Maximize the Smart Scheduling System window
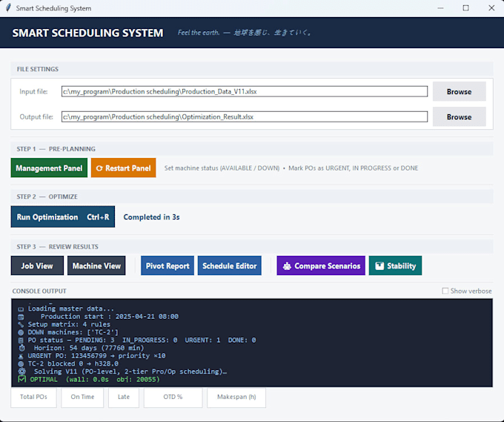 pyautogui.click(x=465, y=8)
